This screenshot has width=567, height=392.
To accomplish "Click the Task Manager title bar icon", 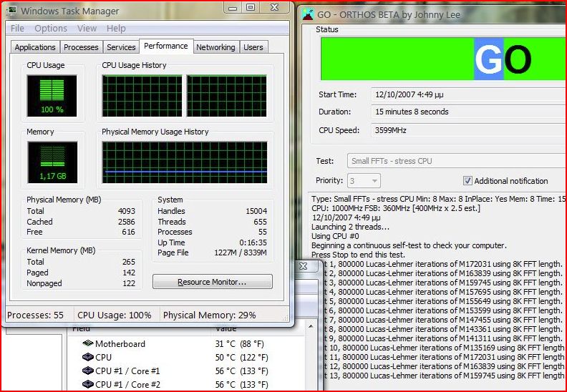I will coord(11,11).
